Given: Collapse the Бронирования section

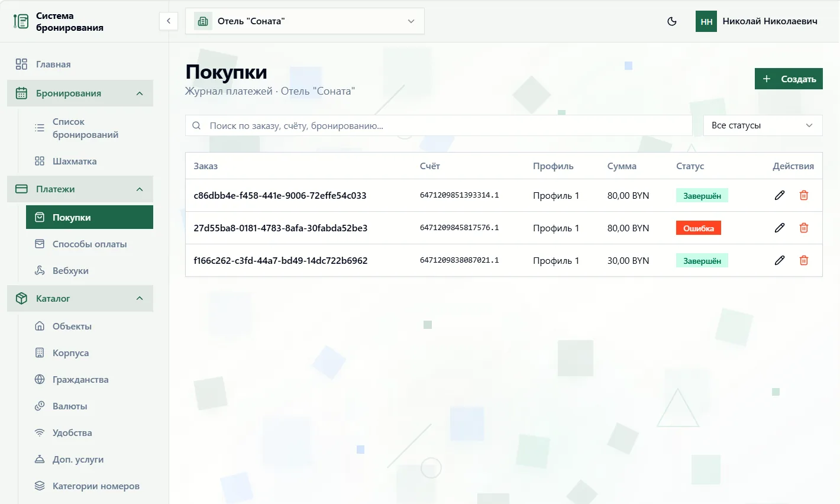Looking at the screenshot, I should coord(80,93).
